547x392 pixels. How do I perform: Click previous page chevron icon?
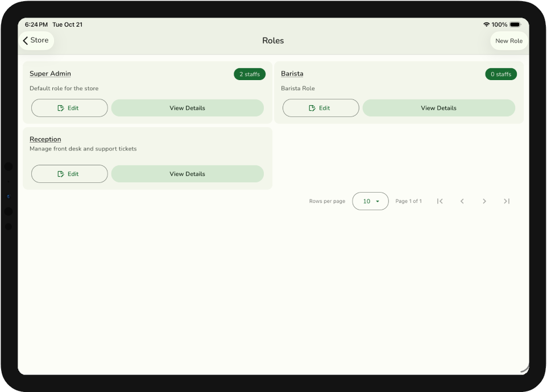462,201
